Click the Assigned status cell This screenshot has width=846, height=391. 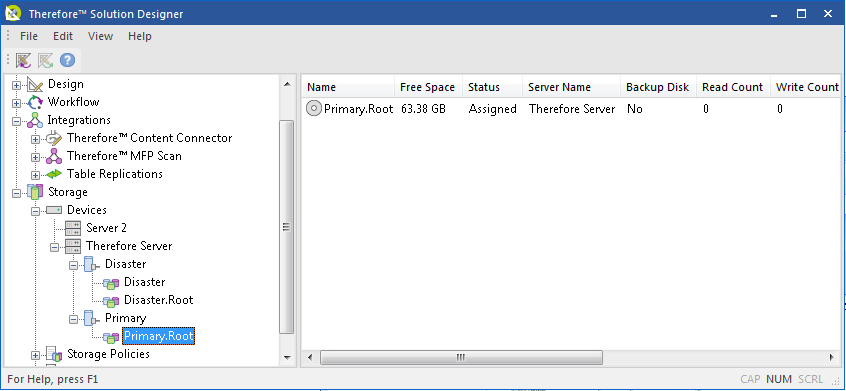[x=493, y=109]
